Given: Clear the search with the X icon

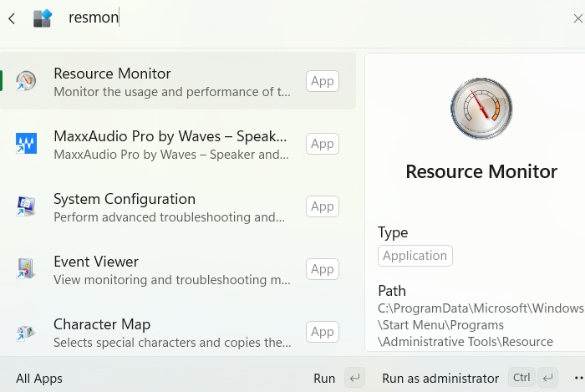Looking at the screenshot, I should pyautogui.click(x=578, y=18).
